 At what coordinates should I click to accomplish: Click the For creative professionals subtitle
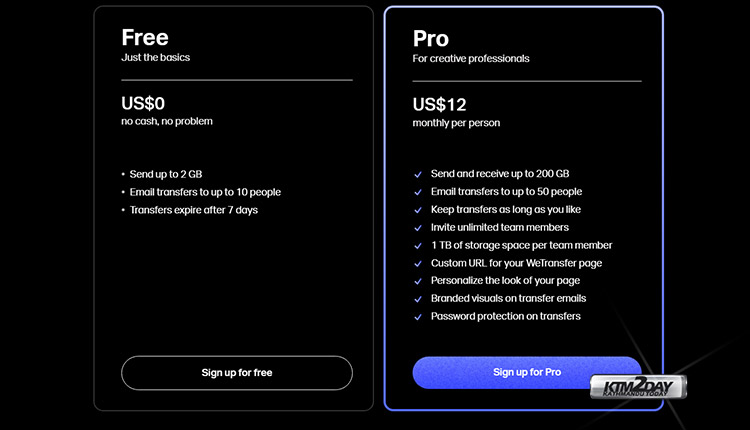click(x=471, y=59)
